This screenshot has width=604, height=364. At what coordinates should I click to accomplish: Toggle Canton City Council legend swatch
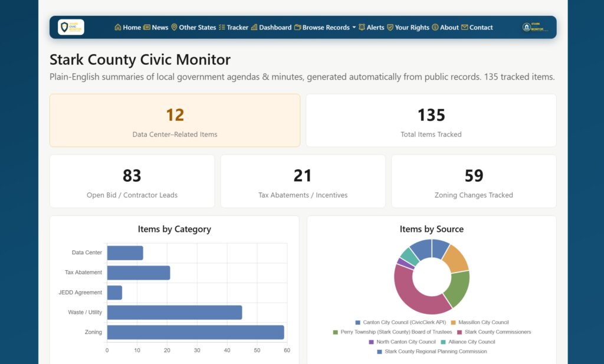coord(358,322)
